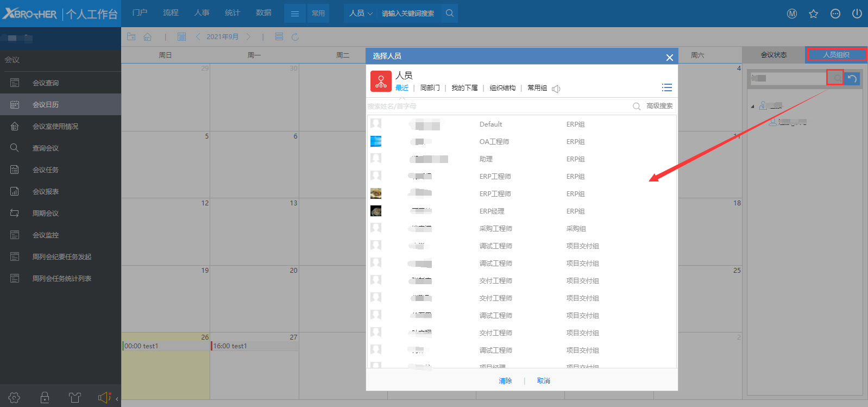The width and height of the screenshot is (868, 407).
Task: Click the home icon in calendar toolbar
Action: (x=147, y=37)
